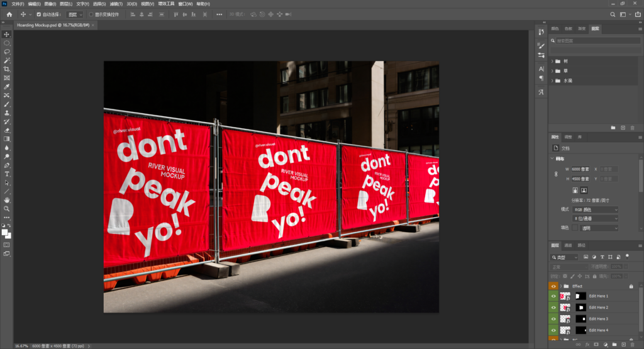Viewport: 644px width, 349px height.
Task: Expand the 水滴 pattern folder
Action: (552, 81)
